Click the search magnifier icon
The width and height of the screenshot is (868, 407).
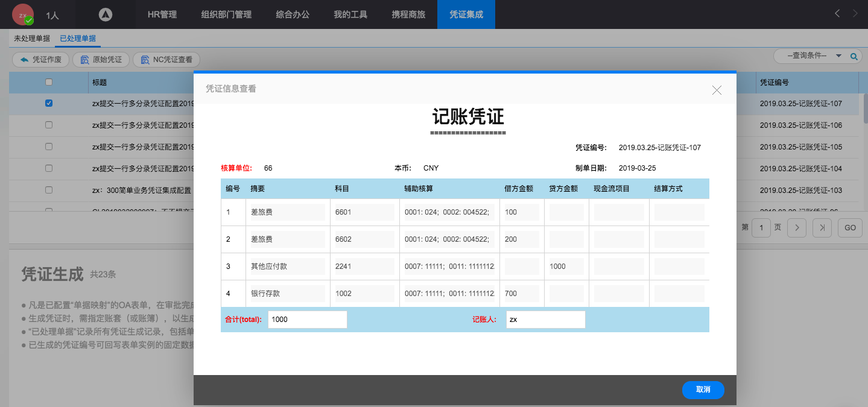coord(854,56)
